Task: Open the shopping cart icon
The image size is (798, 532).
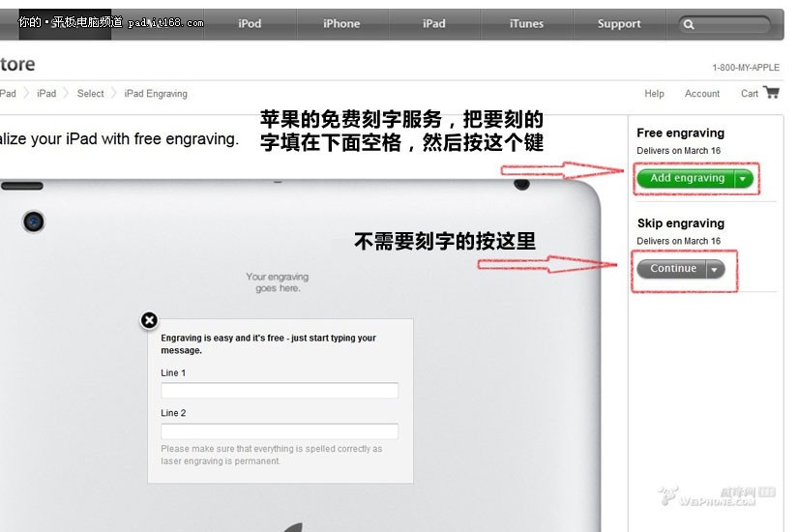Action: [771, 93]
